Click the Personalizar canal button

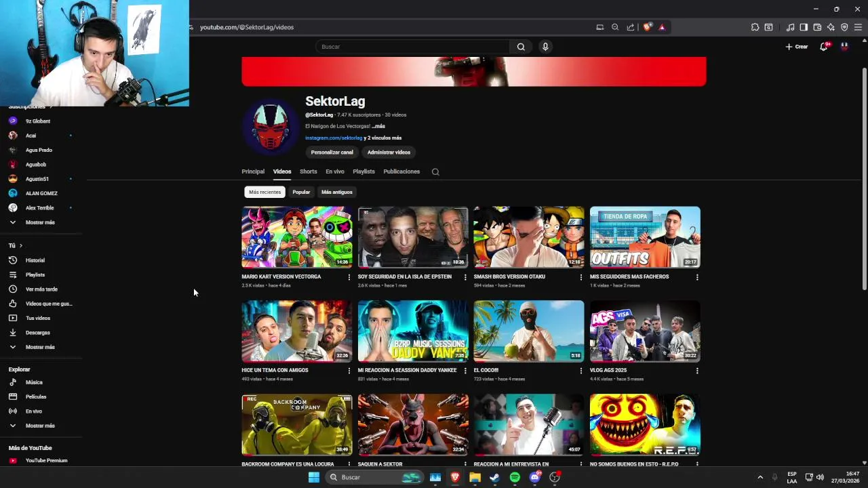click(332, 152)
